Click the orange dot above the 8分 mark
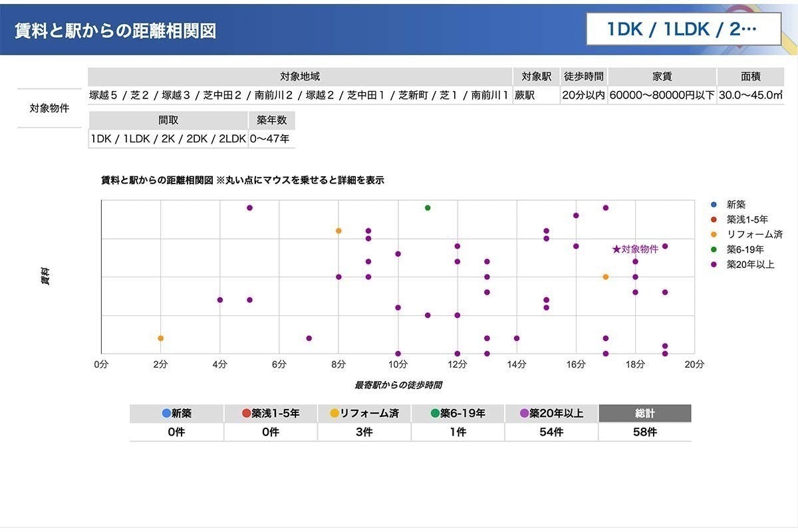The height and width of the screenshot is (532, 798). click(x=338, y=231)
